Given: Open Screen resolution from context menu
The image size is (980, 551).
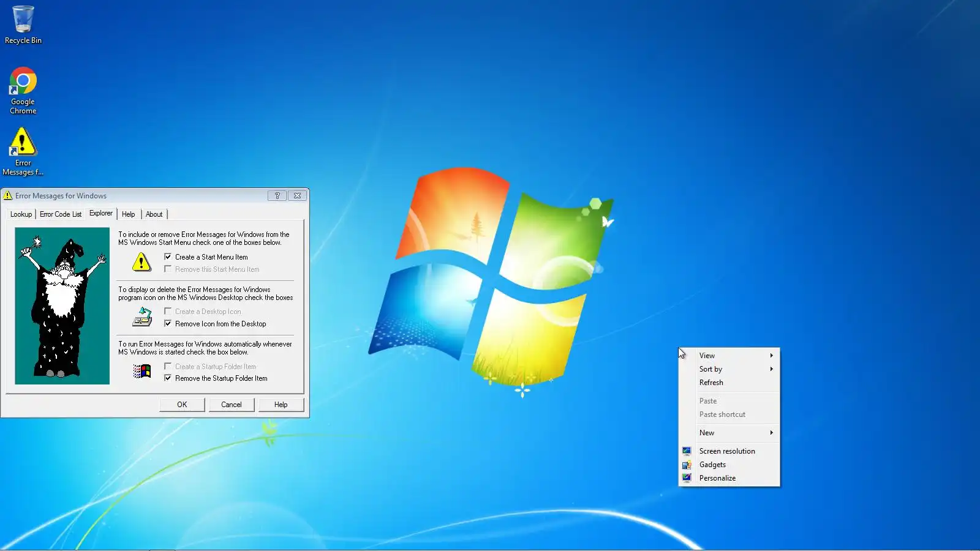Looking at the screenshot, I should pos(729,451).
